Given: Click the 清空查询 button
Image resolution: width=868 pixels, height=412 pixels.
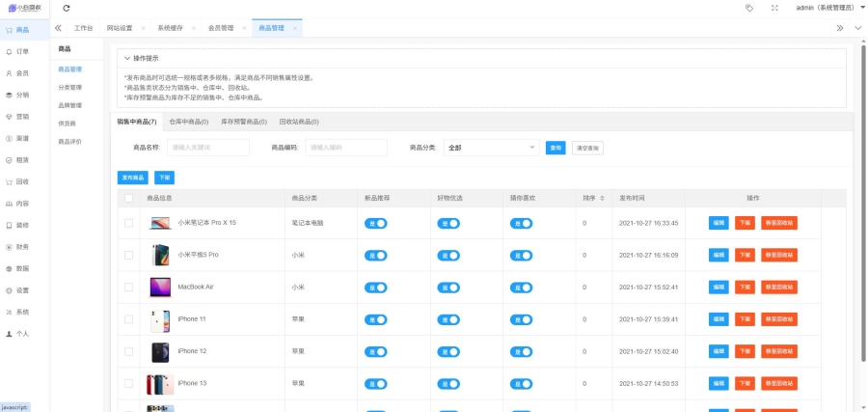Looking at the screenshot, I should click(x=587, y=148).
